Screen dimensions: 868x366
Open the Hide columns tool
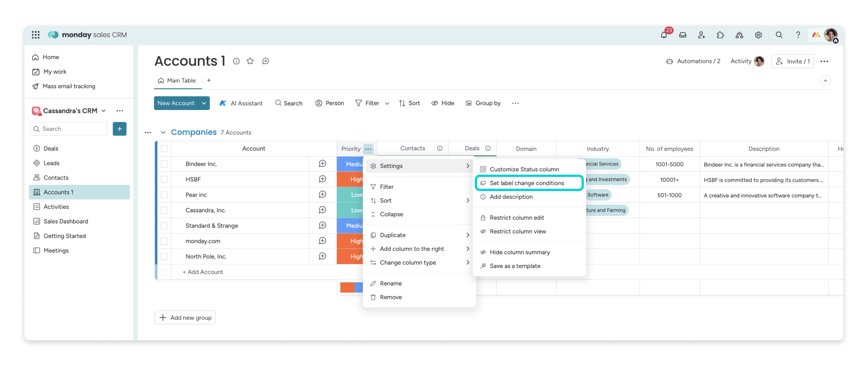pyautogui.click(x=443, y=103)
